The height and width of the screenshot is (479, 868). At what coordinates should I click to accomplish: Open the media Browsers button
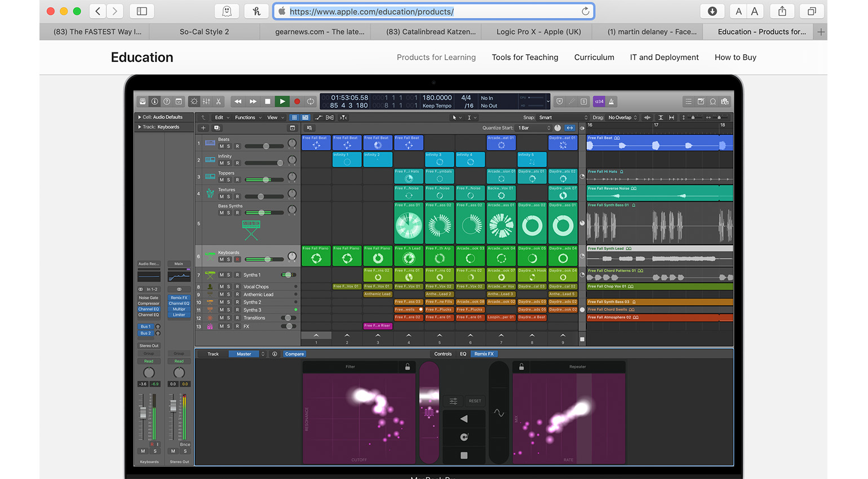pos(725,101)
